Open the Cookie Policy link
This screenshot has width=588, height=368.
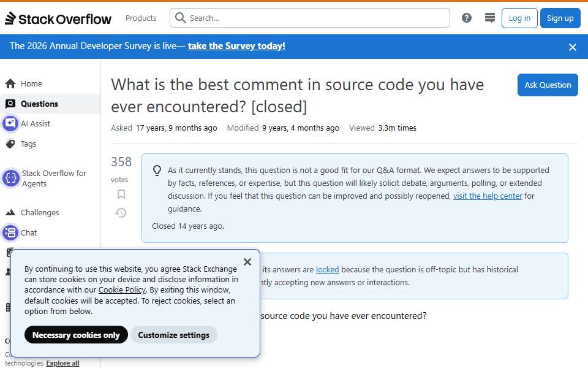[122, 290]
